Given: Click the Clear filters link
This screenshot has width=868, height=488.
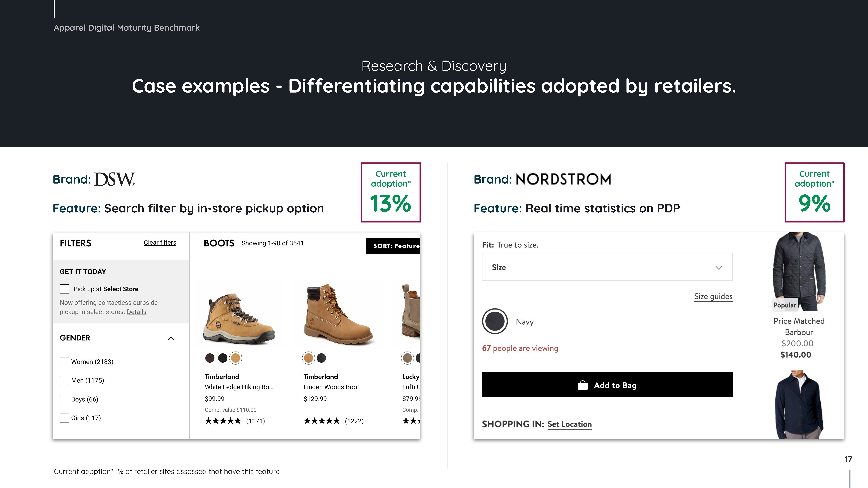Looking at the screenshot, I should pos(160,243).
